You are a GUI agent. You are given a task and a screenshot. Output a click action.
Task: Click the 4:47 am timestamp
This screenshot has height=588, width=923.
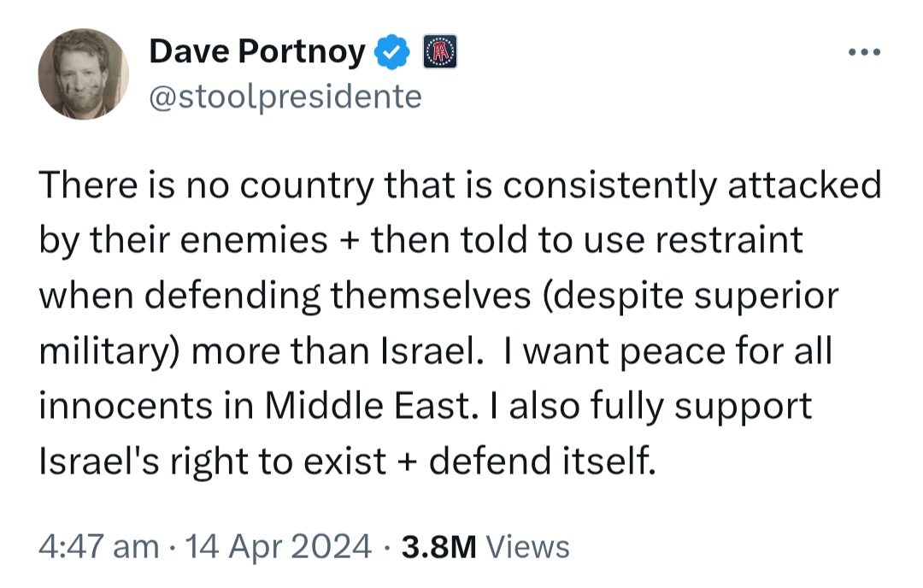point(98,545)
